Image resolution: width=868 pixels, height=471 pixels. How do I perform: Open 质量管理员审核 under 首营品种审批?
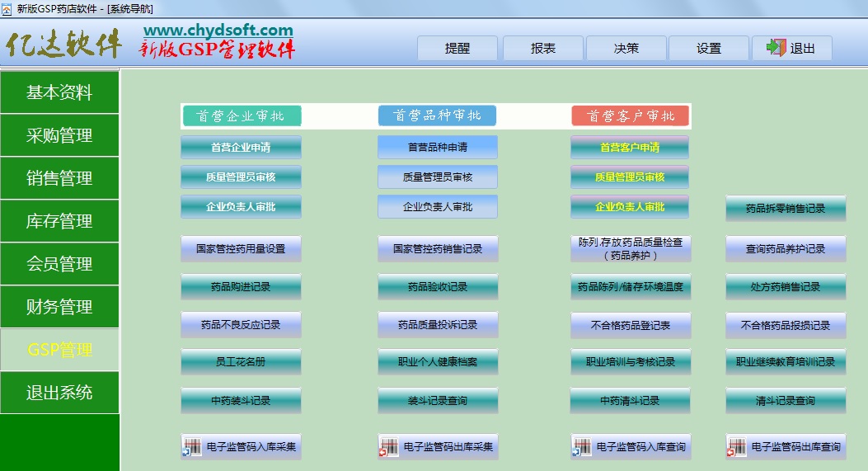(x=438, y=177)
